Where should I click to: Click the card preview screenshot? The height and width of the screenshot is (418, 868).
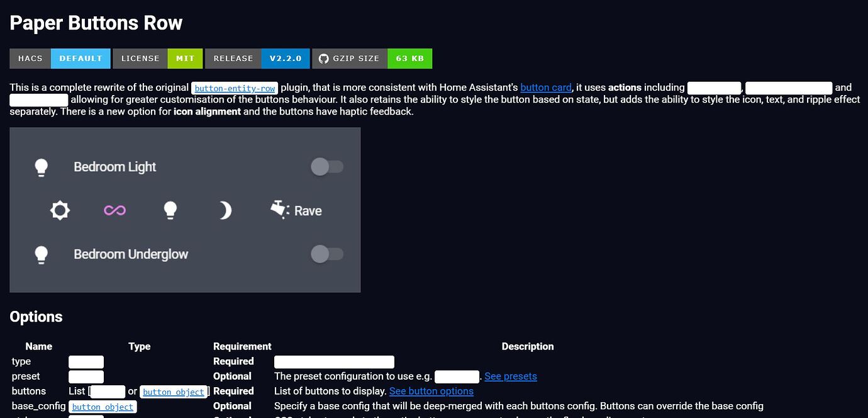185,210
